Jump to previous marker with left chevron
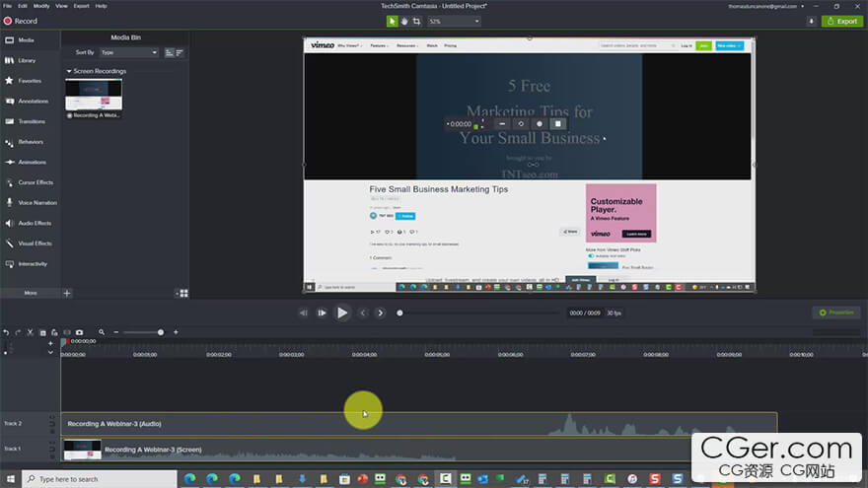 coord(363,313)
